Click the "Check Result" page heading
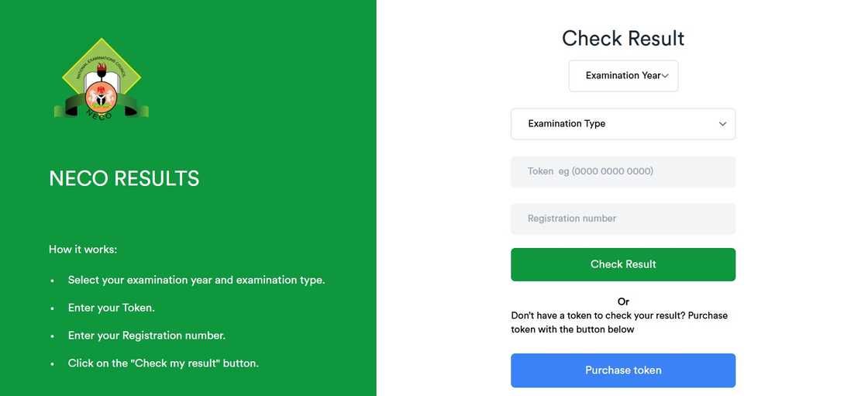868x396 pixels. [623, 38]
